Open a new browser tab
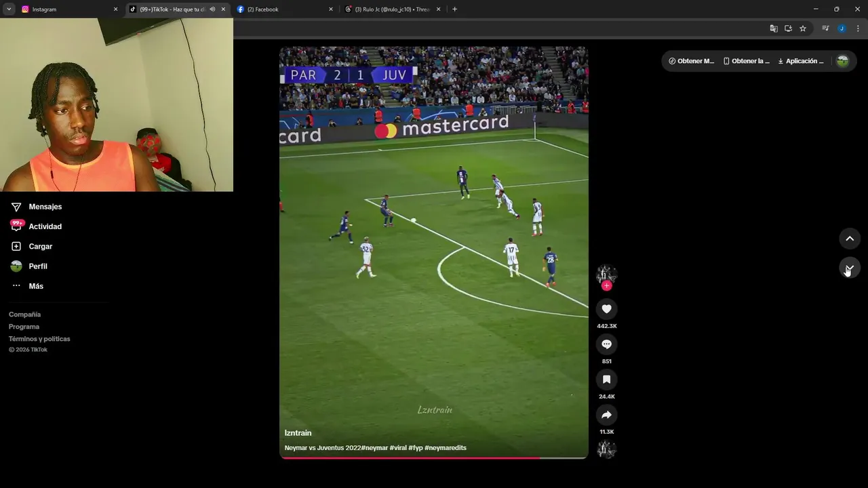The width and height of the screenshot is (868, 488). point(454,9)
